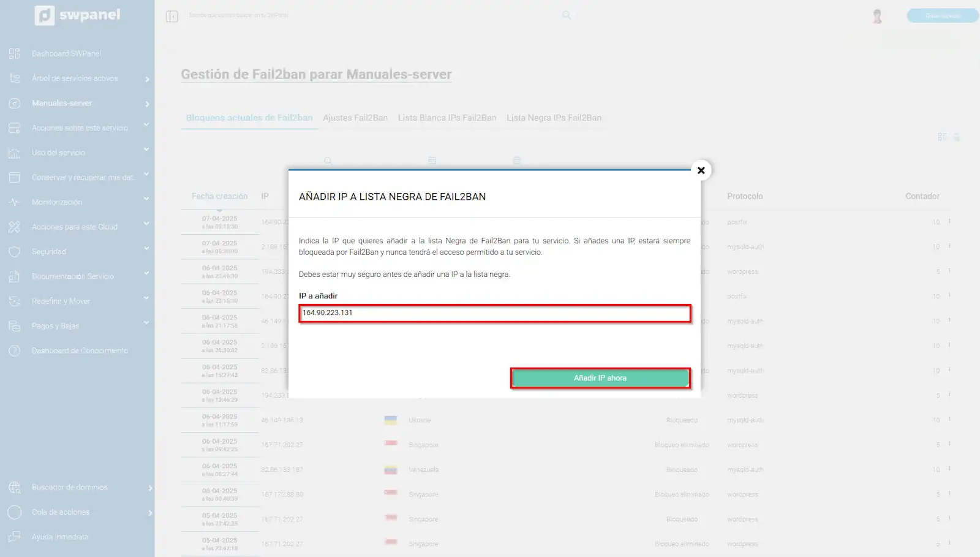Expand Árbol de servicios activos chevron
Image resolution: width=980 pixels, height=557 pixels.
[148, 79]
